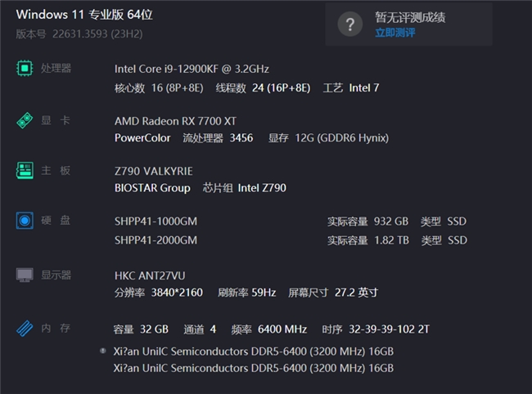
Task: Select the AMD Radeon RX 7700 XT entry
Action: tap(175, 121)
